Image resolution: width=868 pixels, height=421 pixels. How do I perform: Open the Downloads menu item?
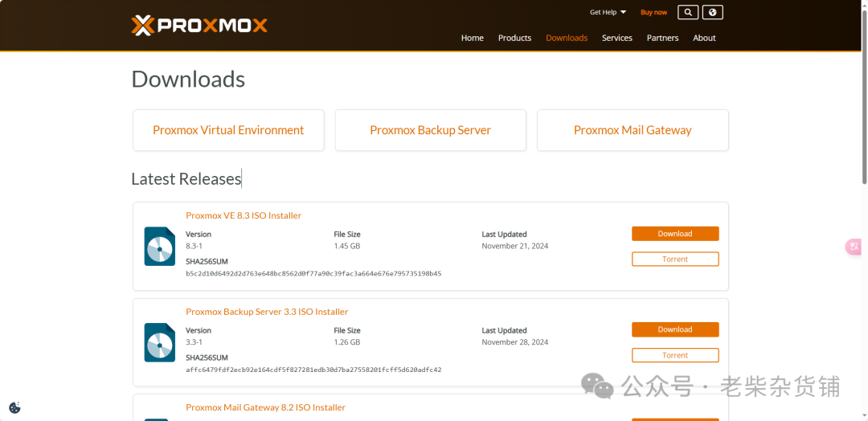(x=567, y=38)
